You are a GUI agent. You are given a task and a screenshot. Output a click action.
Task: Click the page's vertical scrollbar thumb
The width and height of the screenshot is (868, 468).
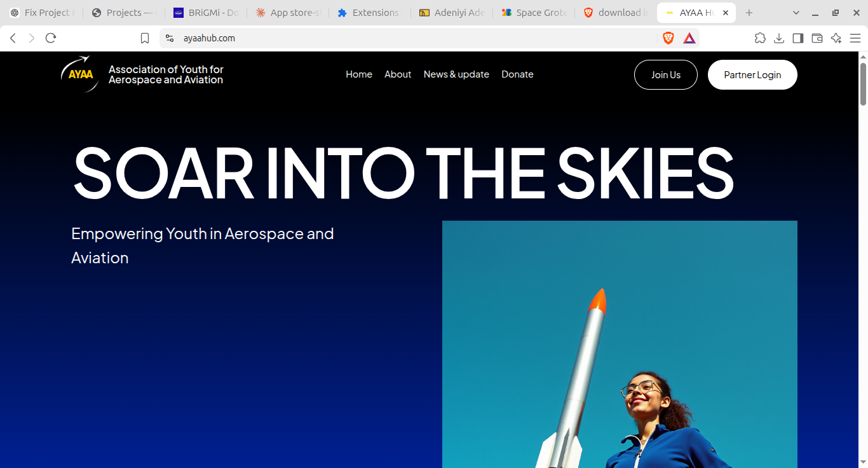(x=863, y=84)
